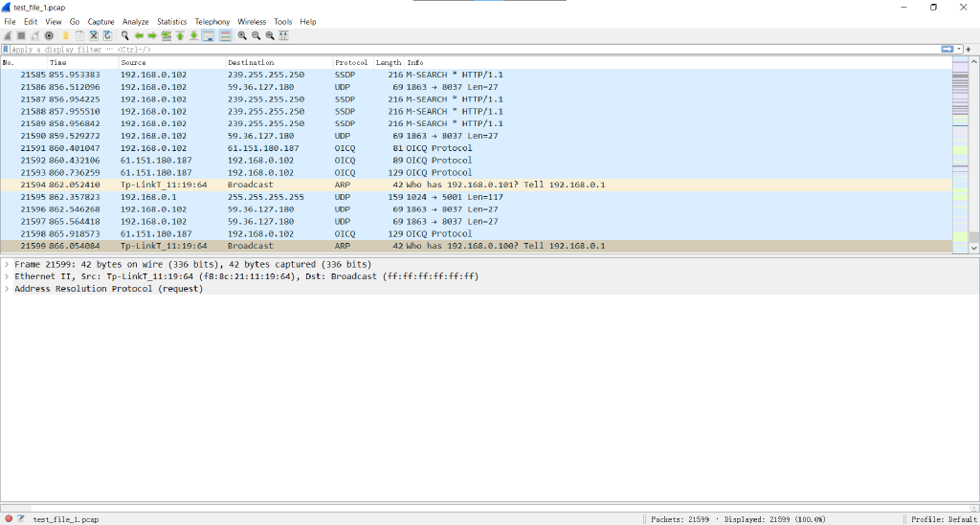This screenshot has width=980, height=525.
Task: Toggle auto-scroll during live capture
Action: click(208, 35)
